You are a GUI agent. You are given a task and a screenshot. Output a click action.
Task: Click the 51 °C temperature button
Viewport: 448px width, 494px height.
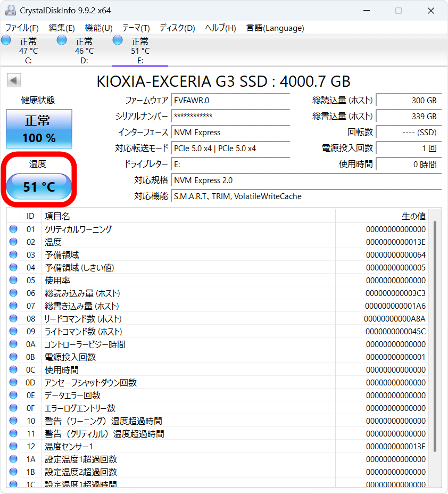39,186
